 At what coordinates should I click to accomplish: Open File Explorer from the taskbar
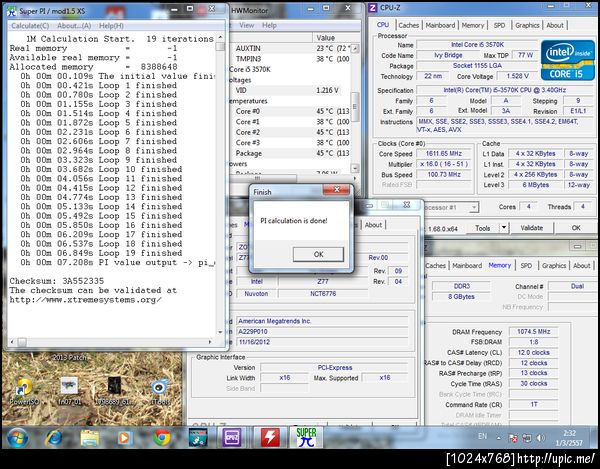(x=89, y=437)
